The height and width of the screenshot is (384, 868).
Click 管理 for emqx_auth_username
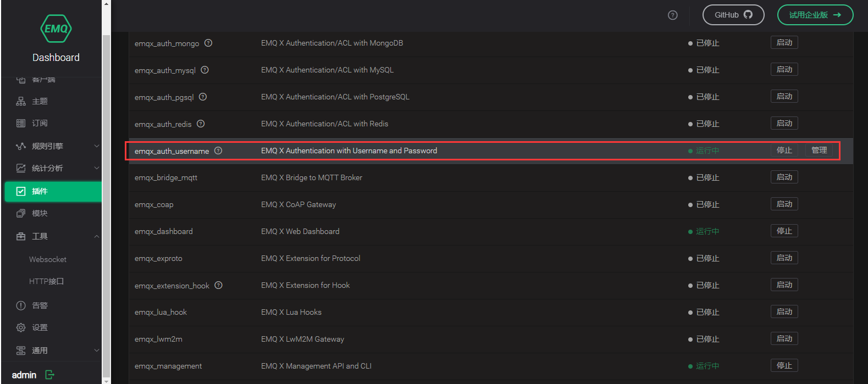[819, 151]
